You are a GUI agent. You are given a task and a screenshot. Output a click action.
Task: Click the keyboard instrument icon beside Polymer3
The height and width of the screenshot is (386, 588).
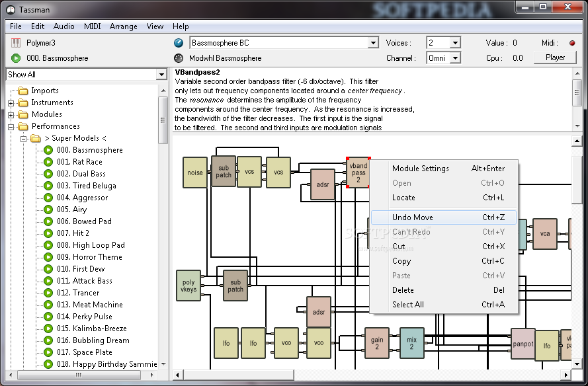click(16, 43)
